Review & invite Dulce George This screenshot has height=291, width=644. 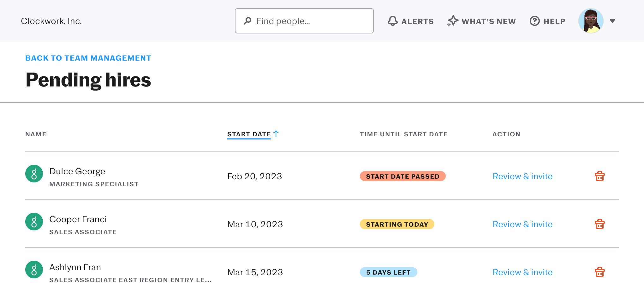(522, 176)
